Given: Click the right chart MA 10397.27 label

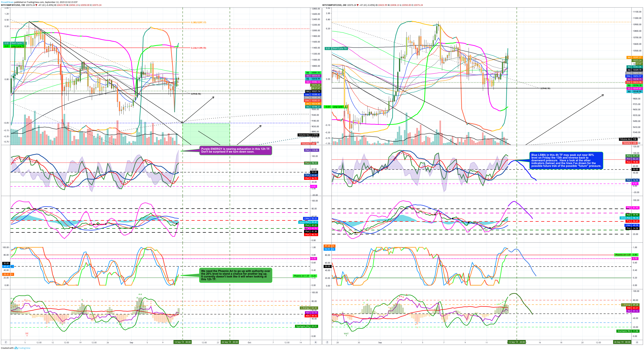Looking at the screenshot, I should (x=634, y=57).
